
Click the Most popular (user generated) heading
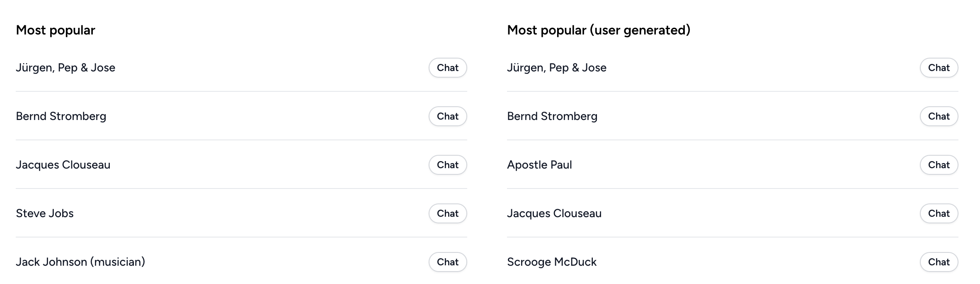[599, 30]
